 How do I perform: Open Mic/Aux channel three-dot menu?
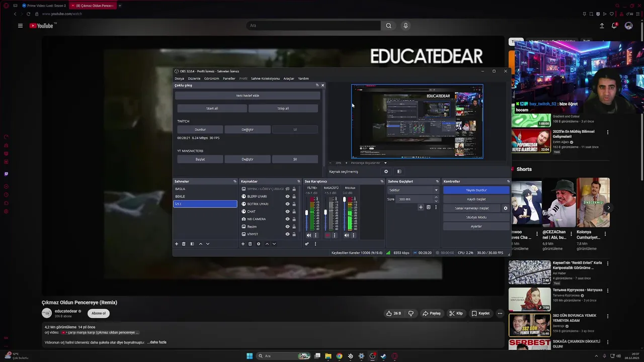(353, 235)
